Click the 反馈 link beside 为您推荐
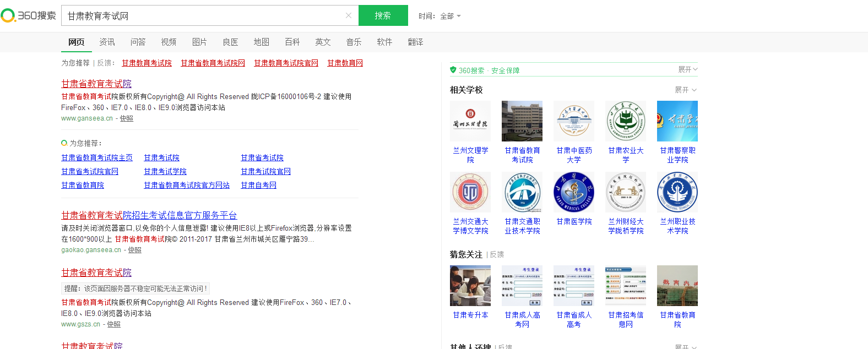868x349 pixels. pyautogui.click(x=105, y=63)
